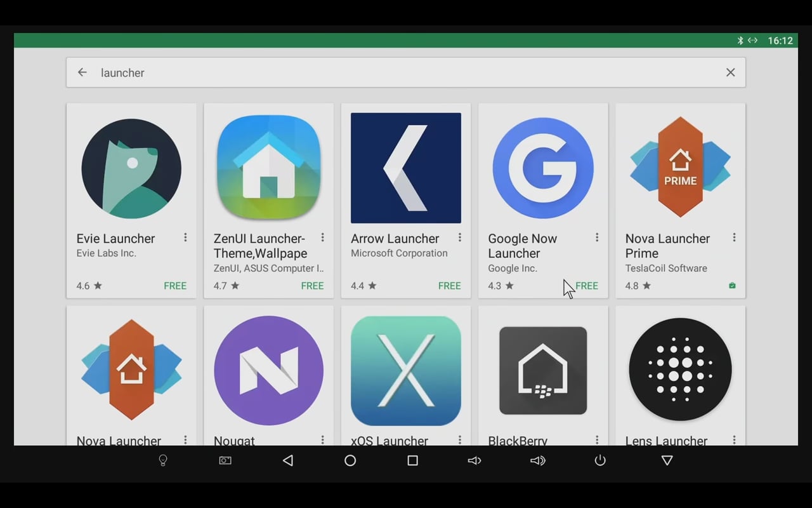Tap the Lens Launcher dotted circle icon
Viewport: 812px width, 508px height.
(680, 371)
